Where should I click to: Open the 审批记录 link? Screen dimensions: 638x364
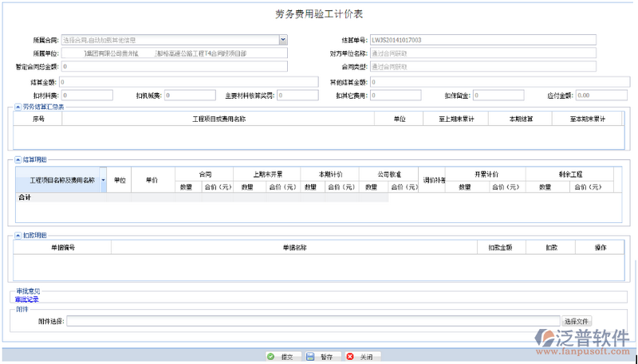click(26, 299)
